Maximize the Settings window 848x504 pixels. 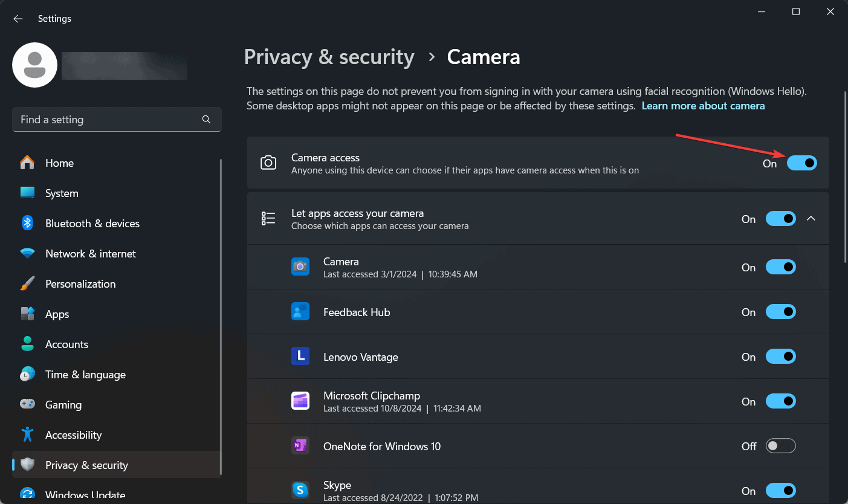click(796, 12)
